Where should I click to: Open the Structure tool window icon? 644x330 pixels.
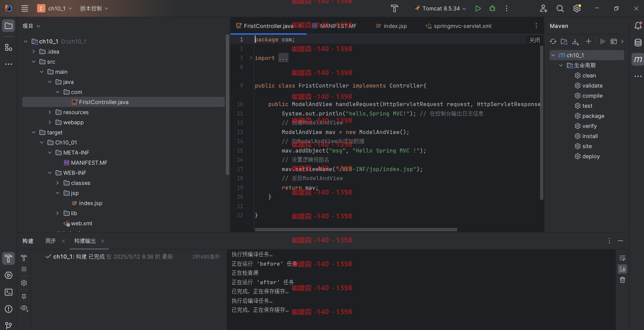coord(8,47)
